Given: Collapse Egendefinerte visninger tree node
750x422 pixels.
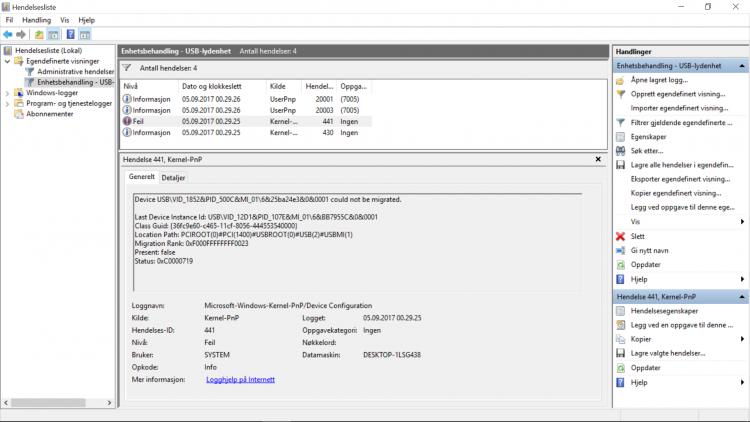Looking at the screenshot, I should (8, 61).
